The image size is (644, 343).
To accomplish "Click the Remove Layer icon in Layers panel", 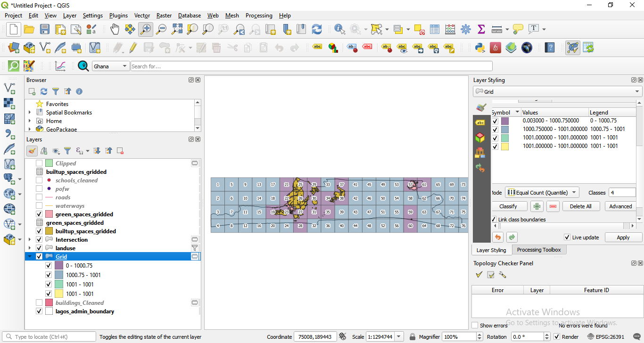I will click(120, 151).
